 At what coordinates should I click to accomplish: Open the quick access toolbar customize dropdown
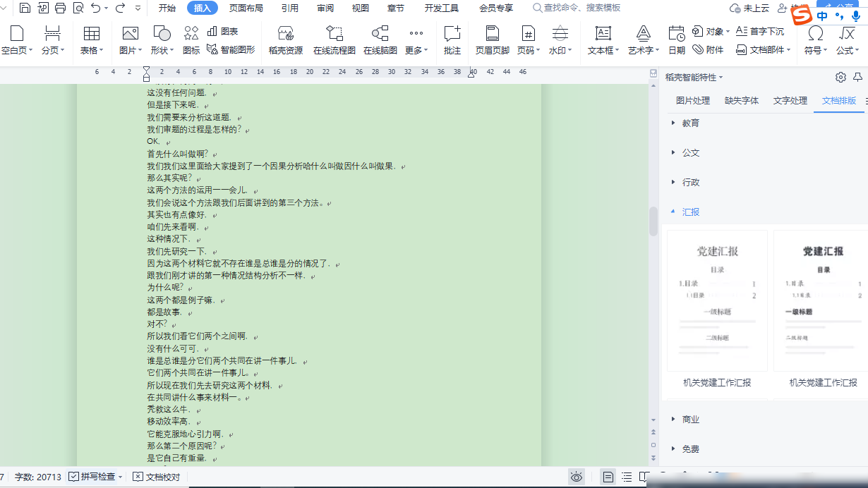point(138,8)
